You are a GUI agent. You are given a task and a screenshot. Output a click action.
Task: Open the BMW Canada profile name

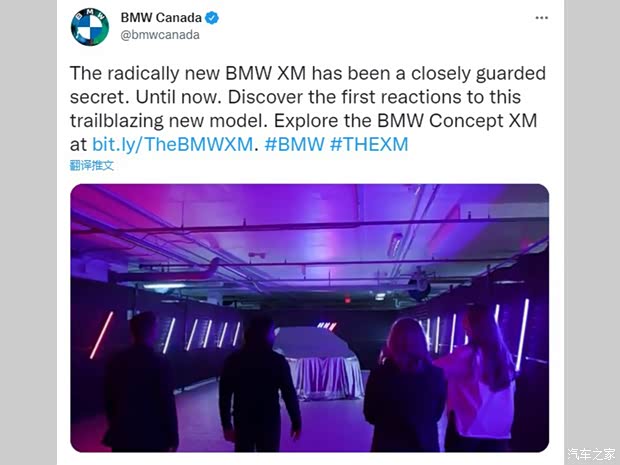pos(160,18)
